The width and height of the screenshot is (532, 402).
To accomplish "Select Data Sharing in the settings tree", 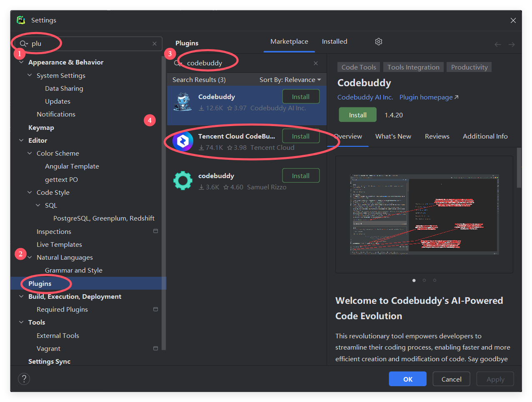I will point(64,88).
